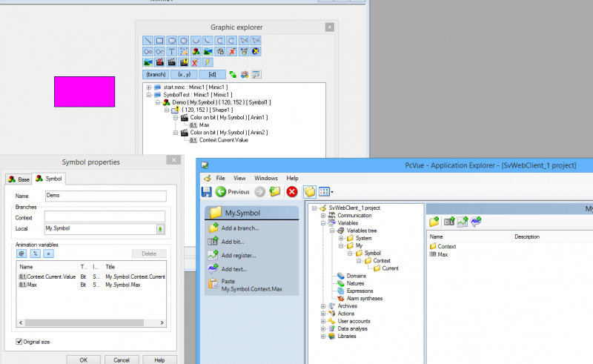The height and width of the screenshot is (364, 593).
Task: Toggle the Original size checkbox
Action: pyautogui.click(x=19, y=342)
